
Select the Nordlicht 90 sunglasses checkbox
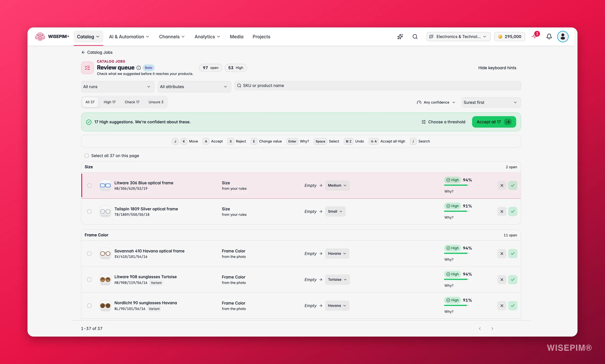pos(89,306)
